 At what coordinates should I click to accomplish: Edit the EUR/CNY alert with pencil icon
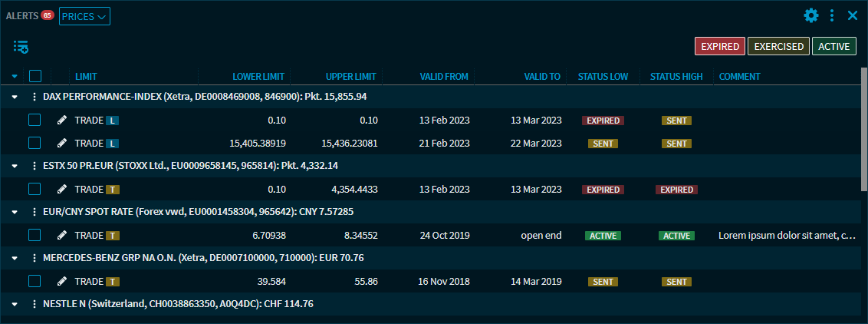pos(62,236)
